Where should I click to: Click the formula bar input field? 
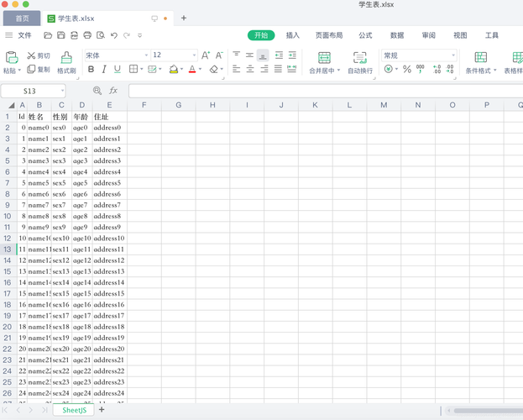(x=326, y=91)
